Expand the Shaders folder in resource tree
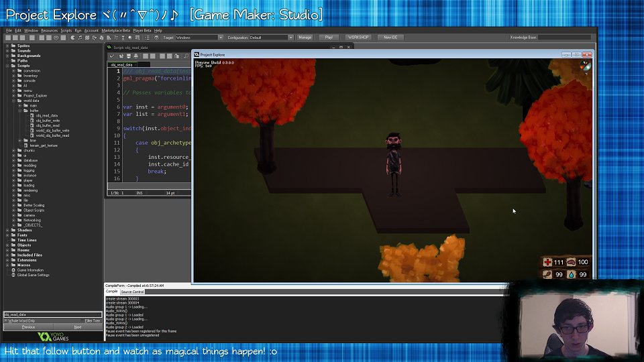Viewport: 644px width, 362px height. coord(7,230)
